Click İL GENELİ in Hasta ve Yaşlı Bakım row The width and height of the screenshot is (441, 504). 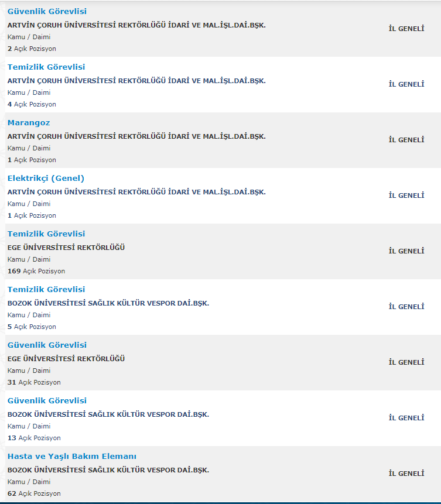406,474
